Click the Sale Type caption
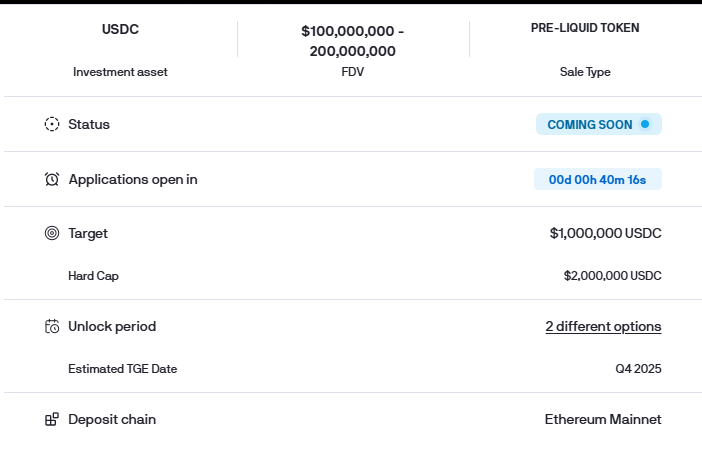 585,72
